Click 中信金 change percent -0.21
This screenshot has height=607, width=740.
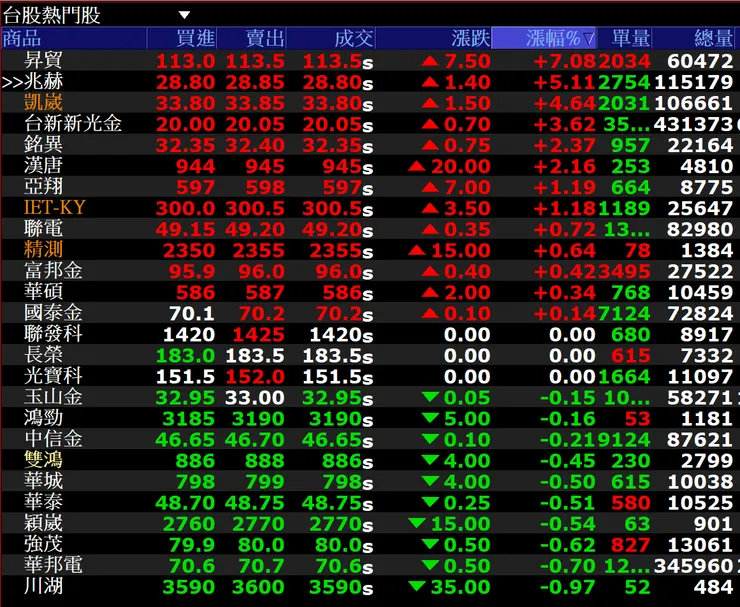click(x=568, y=439)
